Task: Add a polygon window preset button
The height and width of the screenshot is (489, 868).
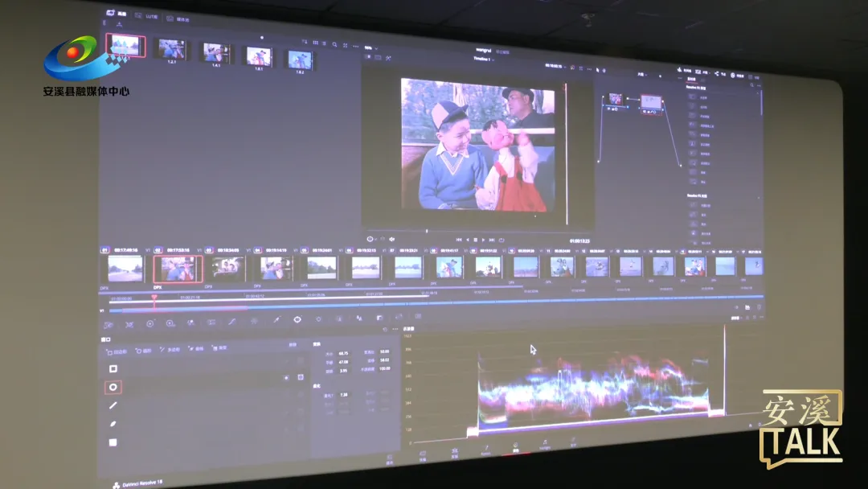Action: coord(170,350)
